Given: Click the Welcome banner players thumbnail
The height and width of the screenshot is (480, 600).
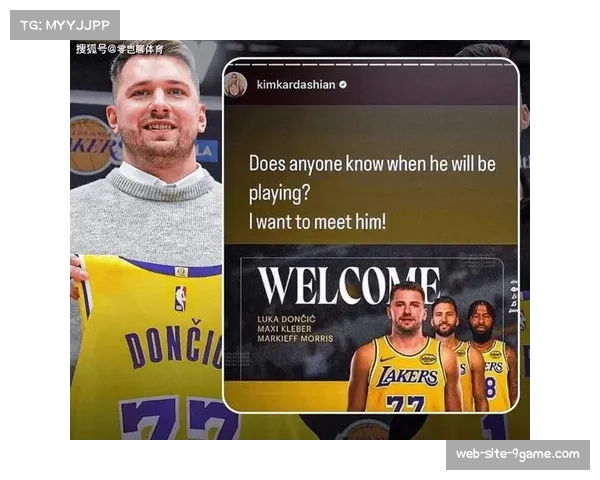Looking at the screenshot, I should [x=370, y=333].
